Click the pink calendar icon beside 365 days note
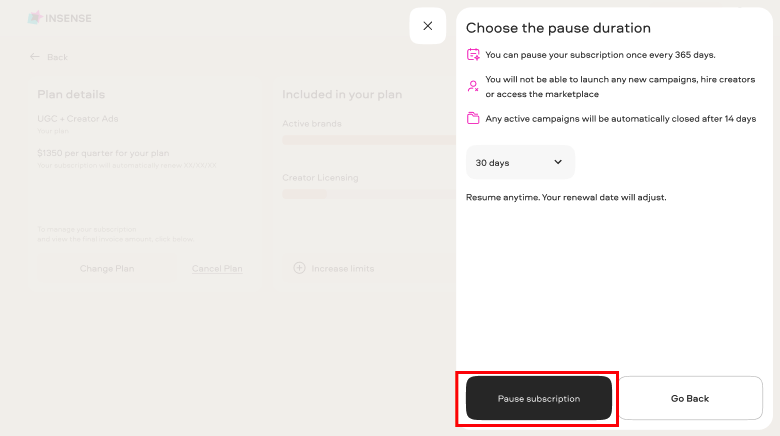 click(473, 55)
